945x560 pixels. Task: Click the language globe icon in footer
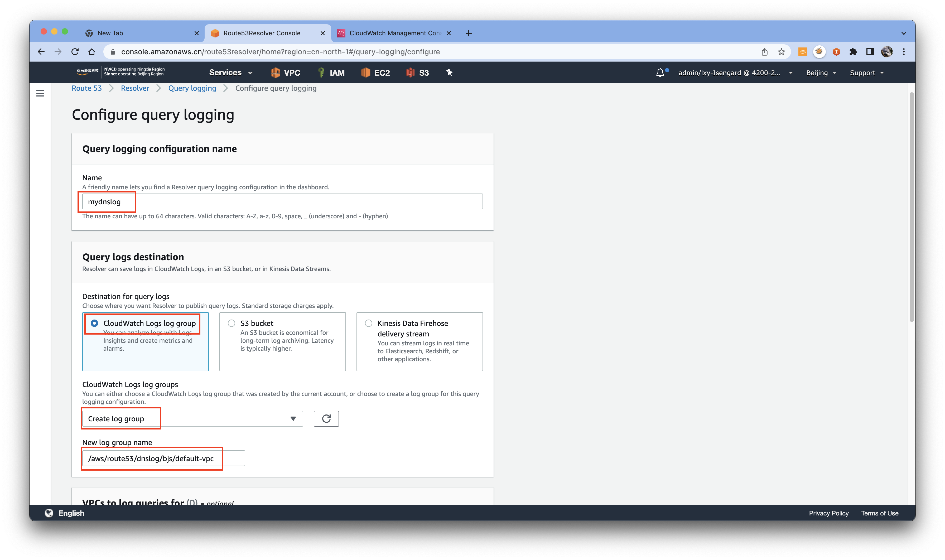pos(49,513)
